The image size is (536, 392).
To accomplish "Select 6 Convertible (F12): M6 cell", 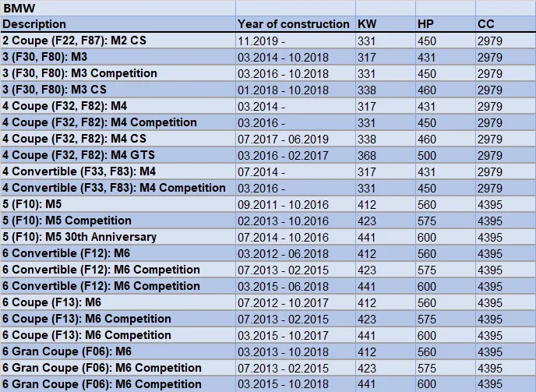I will tap(118, 253).
